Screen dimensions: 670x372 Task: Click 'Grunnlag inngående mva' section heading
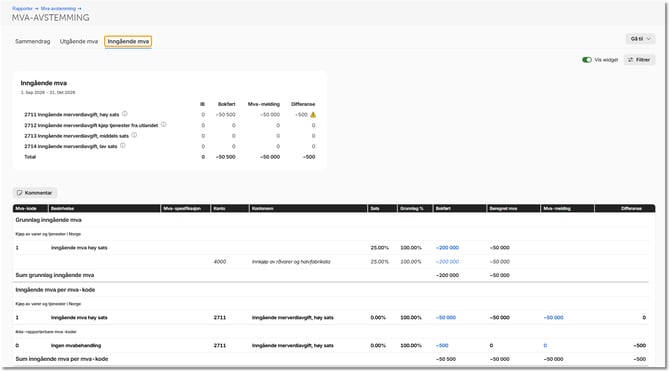pyautogui.click(x=48, y=220)
